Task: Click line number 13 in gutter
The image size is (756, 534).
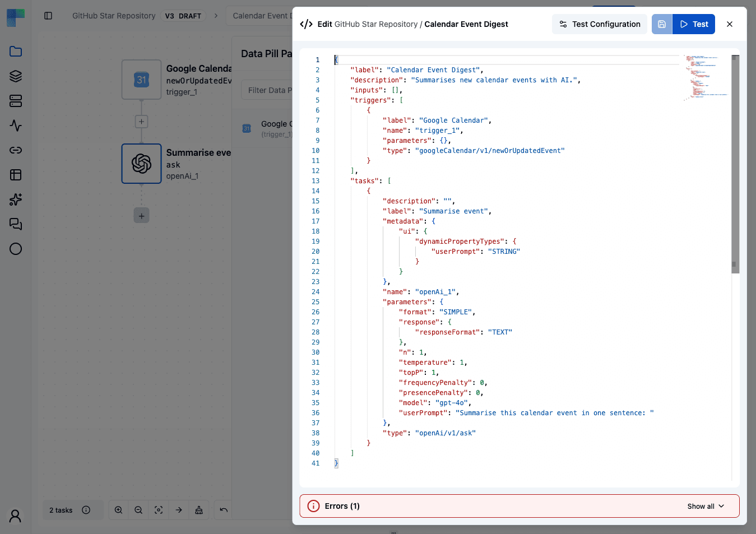Action: point(316,181)
